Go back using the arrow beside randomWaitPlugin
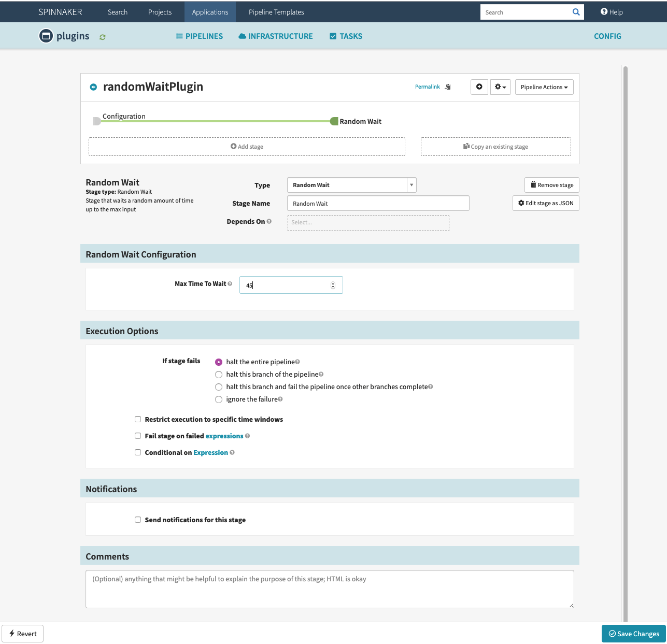The width and height of the screenshot is (667, 644). 93,87
